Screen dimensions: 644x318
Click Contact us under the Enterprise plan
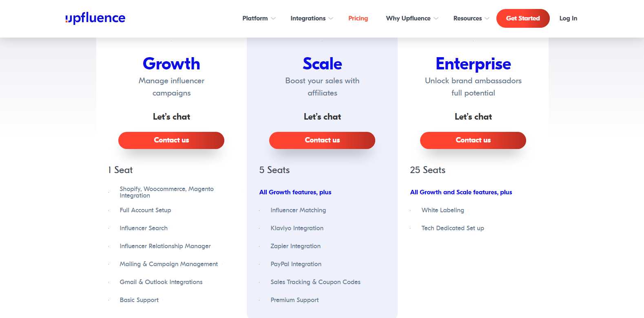[473, 140]
